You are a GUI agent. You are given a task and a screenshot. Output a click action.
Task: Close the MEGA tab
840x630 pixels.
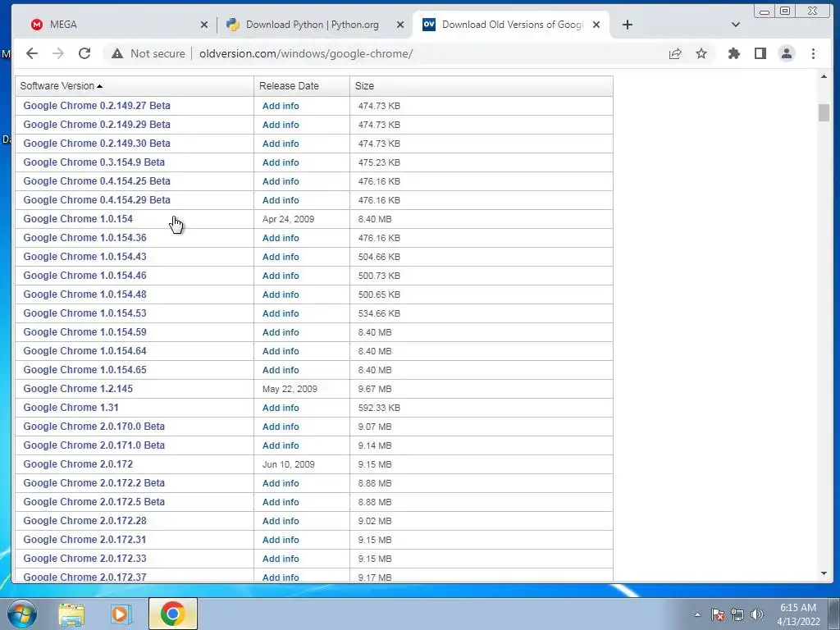point(204,25)
